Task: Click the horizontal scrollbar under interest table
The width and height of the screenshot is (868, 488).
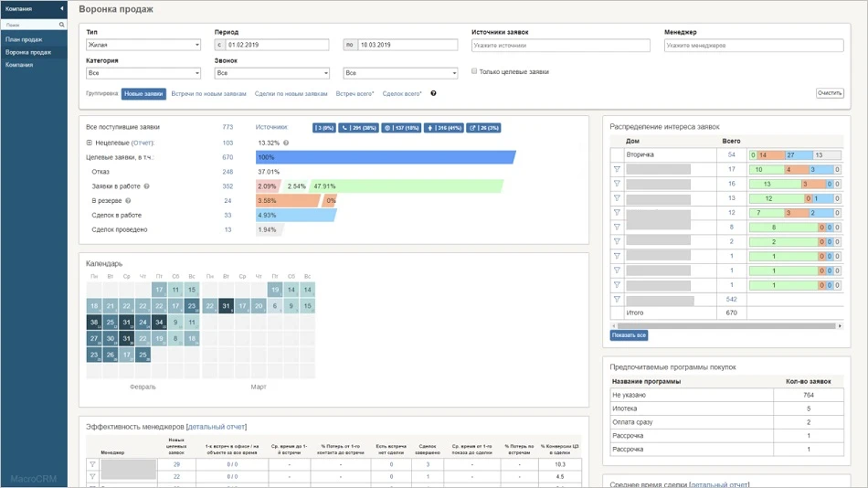Action: tap(722, 325)
